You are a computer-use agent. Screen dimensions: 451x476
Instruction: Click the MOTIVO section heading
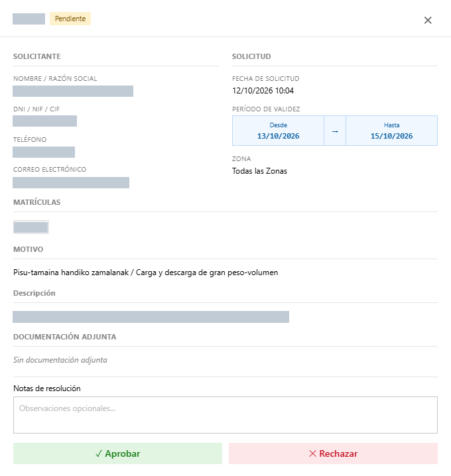click(29, 249)
